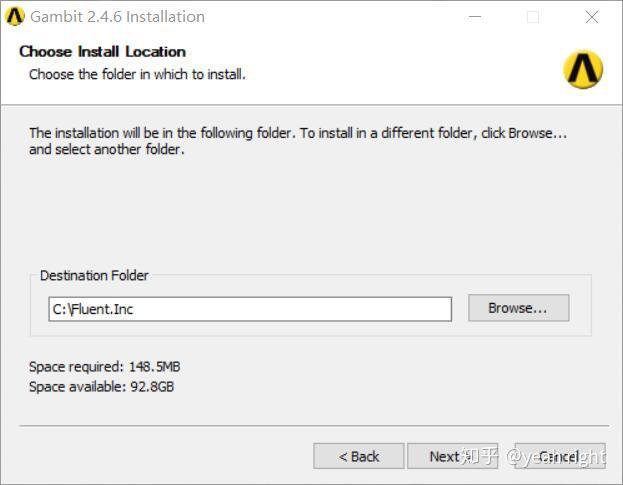
Task: Go to the previous step with Back
Action: coord(359,456)
